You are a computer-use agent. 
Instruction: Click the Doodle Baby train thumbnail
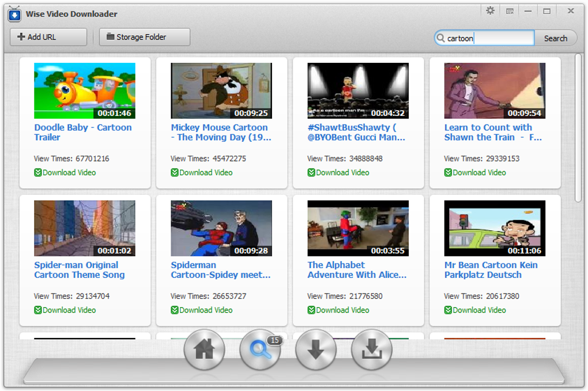point(85,91)
